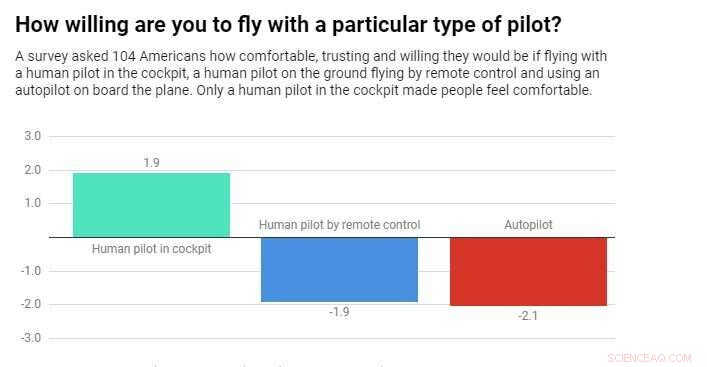Click the 2.0 y-axis tick label
707x367 pixels.
[x=32, y=170]
